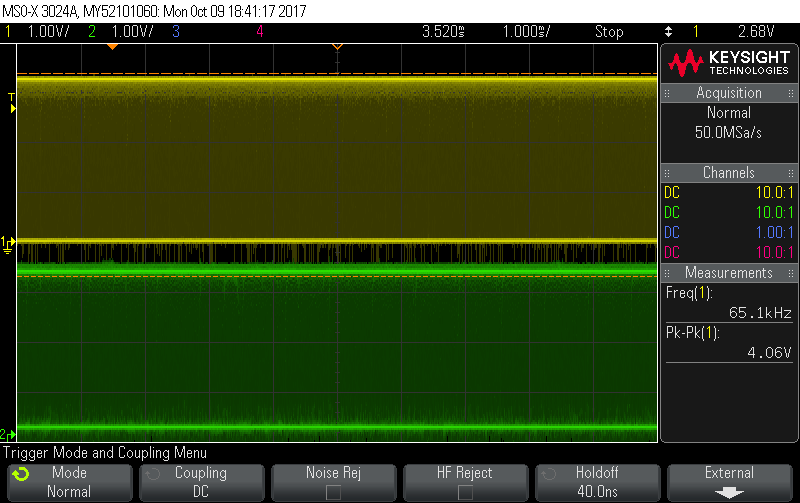The height and width of the screenshot is (503, 800).
Task: Click the hollow orange time reference marker
Action: click(337, 47)
